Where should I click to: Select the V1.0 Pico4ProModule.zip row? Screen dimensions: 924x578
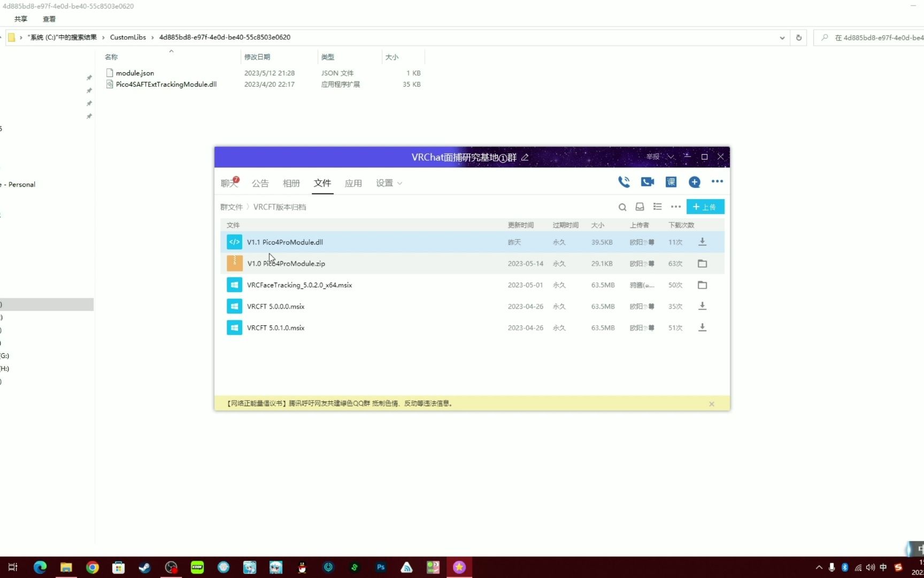(472, 263)
